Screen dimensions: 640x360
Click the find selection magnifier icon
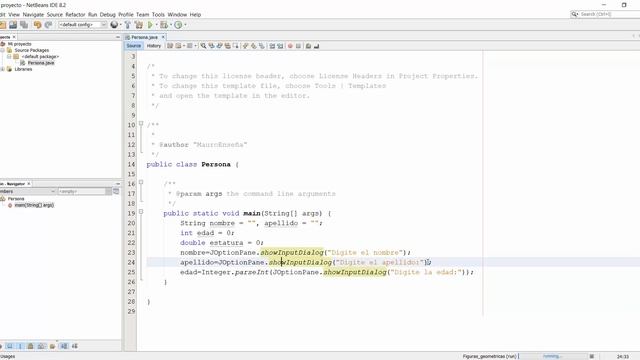click(x=203, y=46)
